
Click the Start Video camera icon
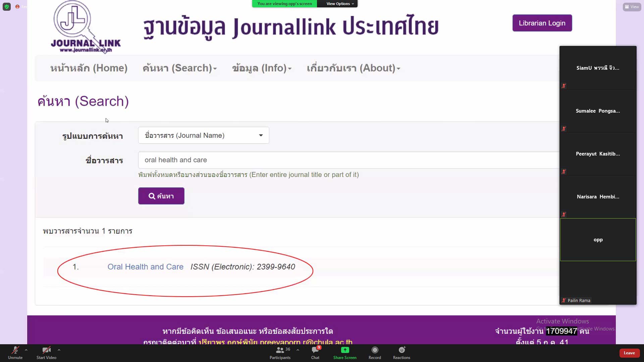point(46,350)
